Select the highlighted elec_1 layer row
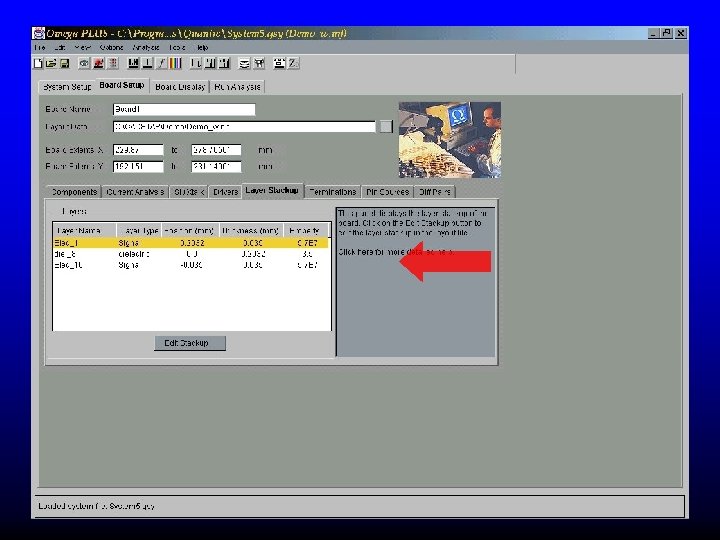720x540 pixels. 191,243
